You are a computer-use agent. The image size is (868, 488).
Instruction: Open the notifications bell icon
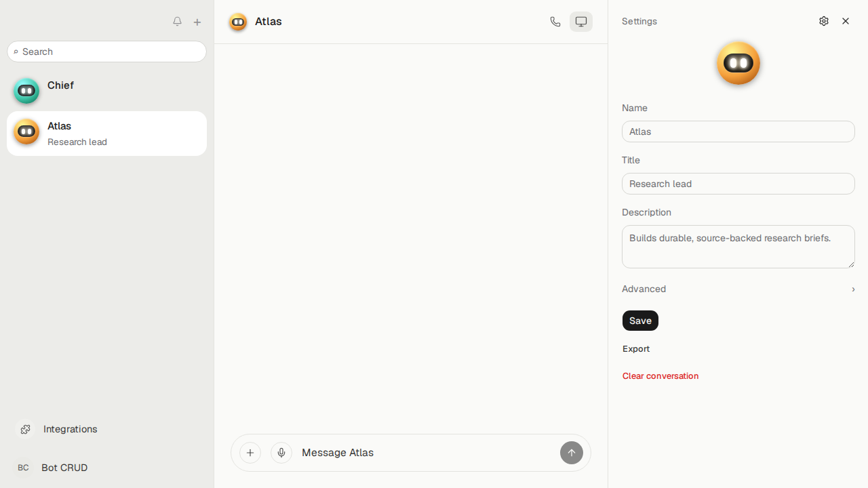click(177, 22)
